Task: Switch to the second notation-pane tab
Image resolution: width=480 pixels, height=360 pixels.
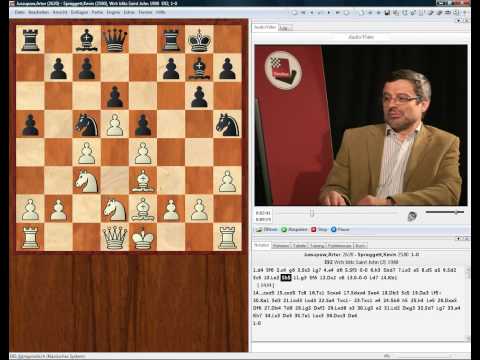Action: tap(280, 246)
